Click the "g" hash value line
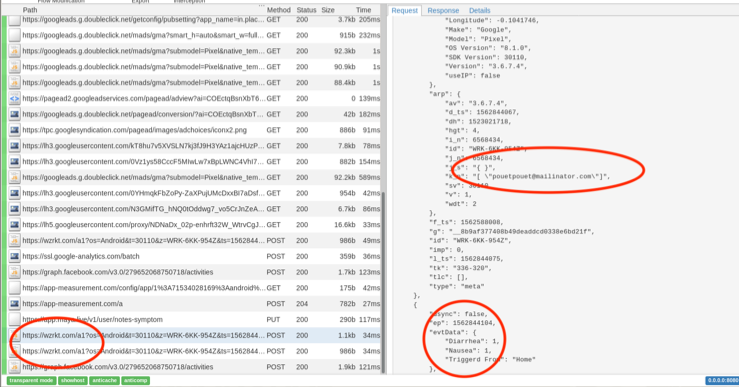The height and width of the screenshot is (387, 739). point(512,231)
